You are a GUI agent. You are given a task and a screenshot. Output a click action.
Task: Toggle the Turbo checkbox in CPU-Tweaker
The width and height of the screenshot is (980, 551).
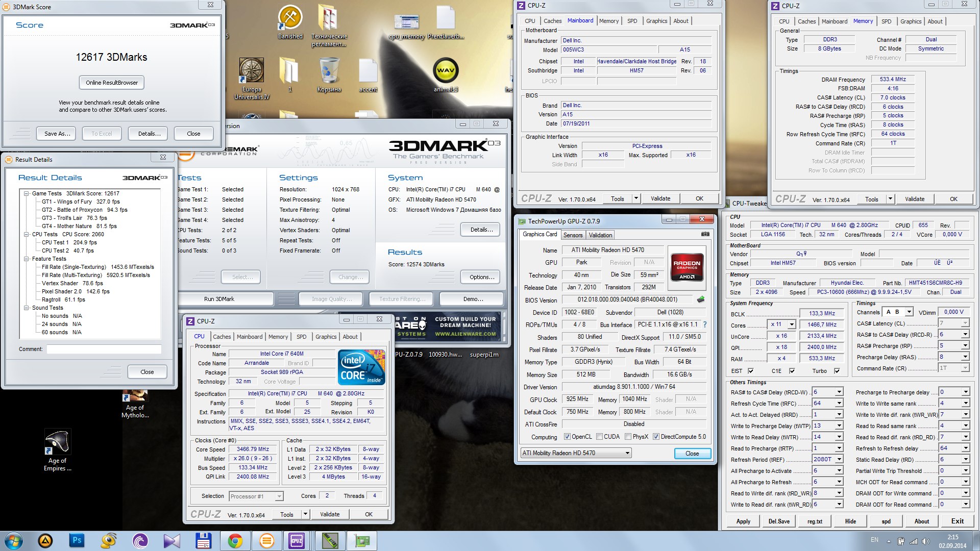point(837,371)
